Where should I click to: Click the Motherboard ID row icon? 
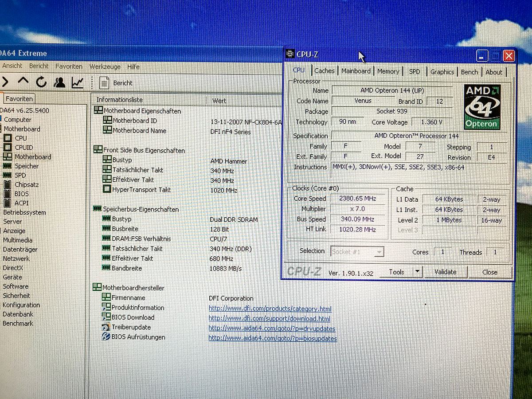pyautogui.click(x=107, y=120)
